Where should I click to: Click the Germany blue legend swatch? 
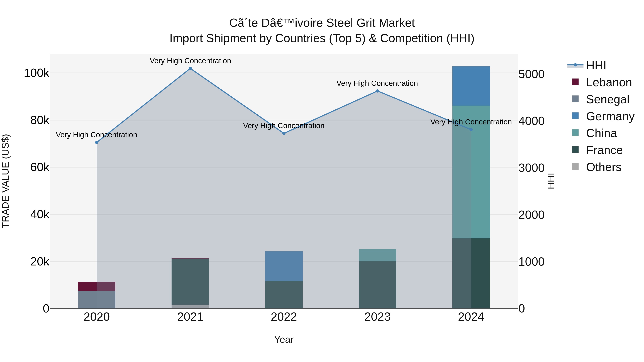pyautogui.click(x=575, y=116)
